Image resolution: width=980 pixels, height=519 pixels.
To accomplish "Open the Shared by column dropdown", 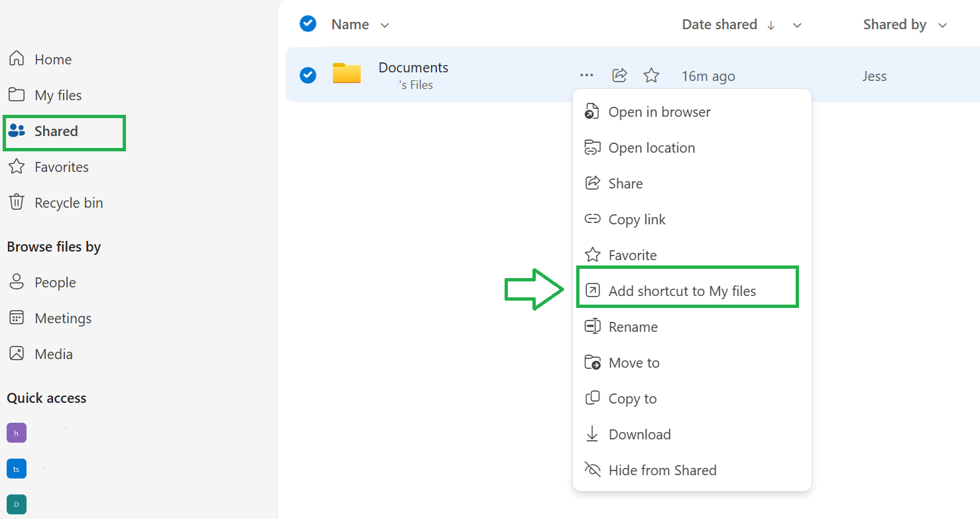I will tap(942, 25).
